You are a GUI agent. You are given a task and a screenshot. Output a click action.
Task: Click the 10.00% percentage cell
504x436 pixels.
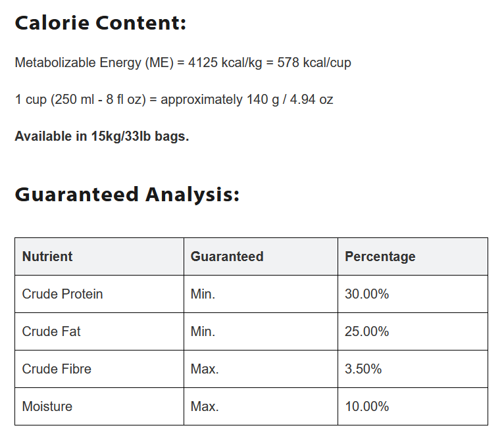(x=367, y=406)
